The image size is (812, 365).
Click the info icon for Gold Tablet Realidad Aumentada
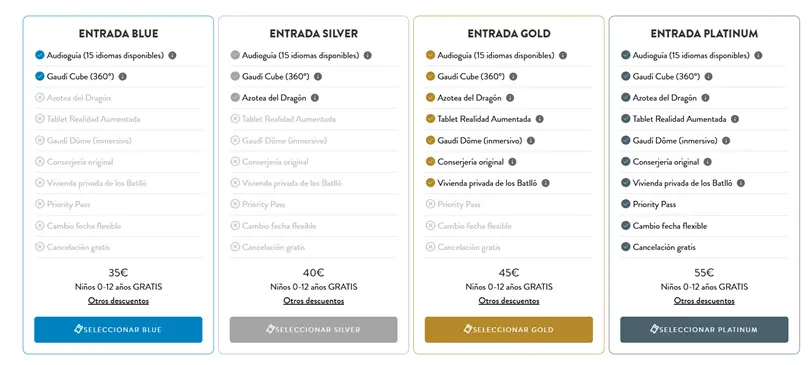(540, 119)
